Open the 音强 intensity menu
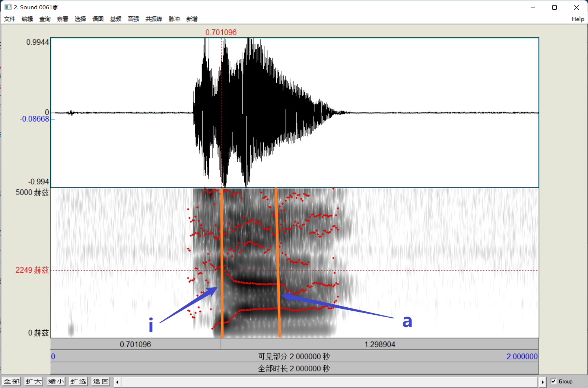Image resolution: width=588 pixels, height=388 pixels. (133, 19)
